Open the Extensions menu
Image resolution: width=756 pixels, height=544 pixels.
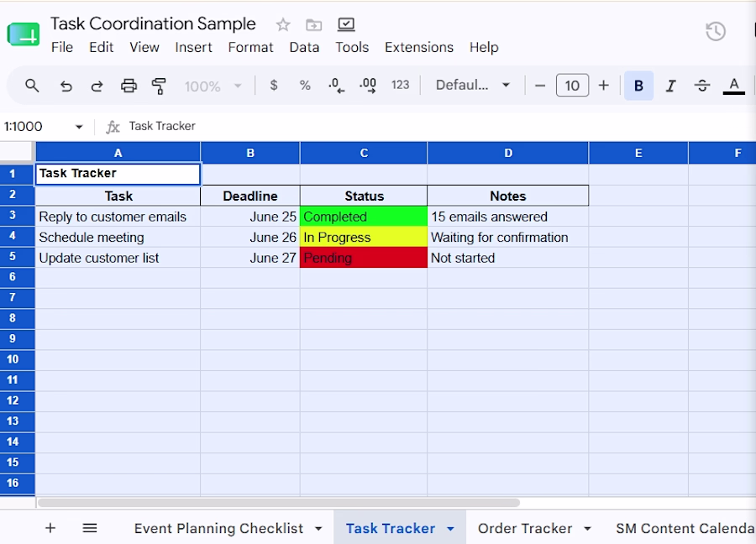click(419, 47)
